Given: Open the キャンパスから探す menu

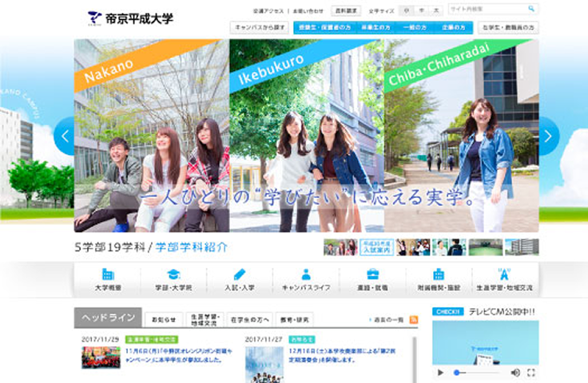Looking at the screenshot, I should pos(259,27).
